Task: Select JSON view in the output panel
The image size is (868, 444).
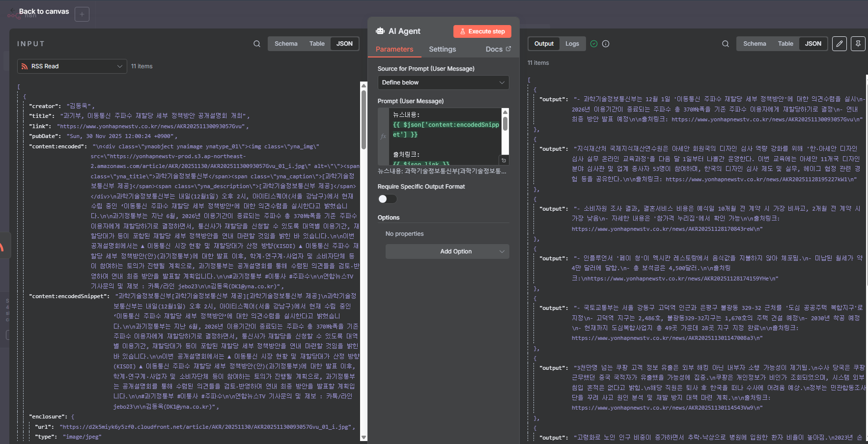Action: point(813,44)
